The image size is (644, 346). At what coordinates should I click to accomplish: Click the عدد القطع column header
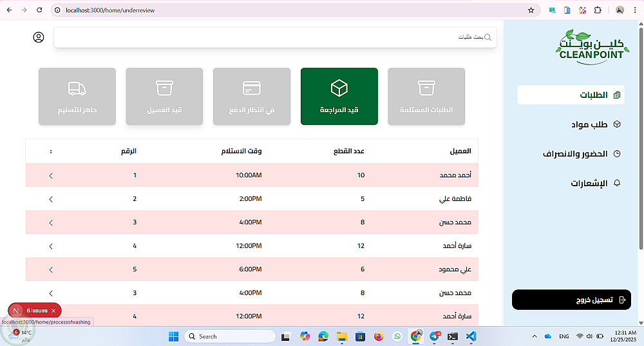point(348,151)
